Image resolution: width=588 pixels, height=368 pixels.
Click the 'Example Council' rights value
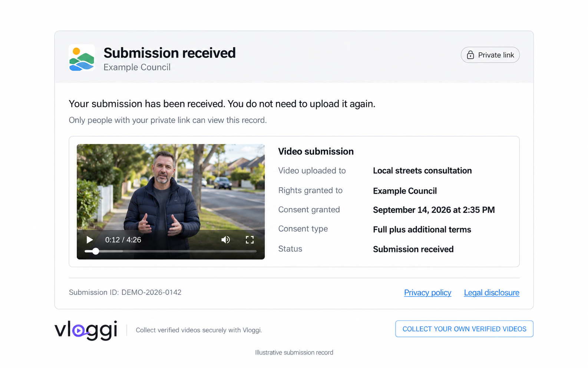click(x=405, y=191)
